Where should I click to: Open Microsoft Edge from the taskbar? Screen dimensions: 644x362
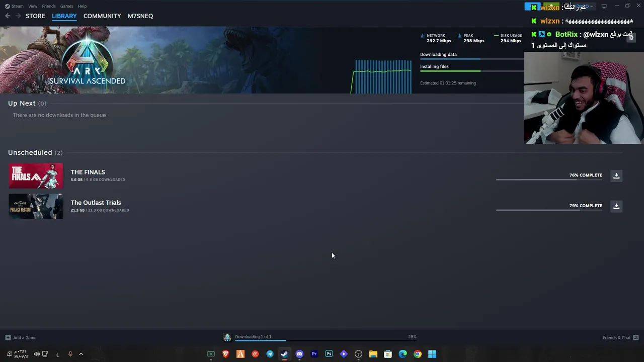point(403,354)
